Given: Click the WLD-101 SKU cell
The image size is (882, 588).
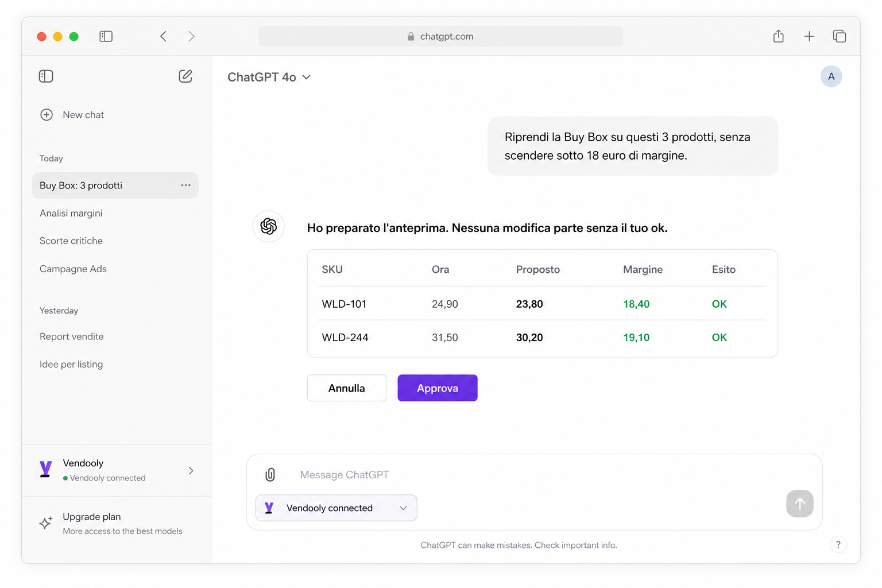Looking at the screenshot, I should coord(344,304).
